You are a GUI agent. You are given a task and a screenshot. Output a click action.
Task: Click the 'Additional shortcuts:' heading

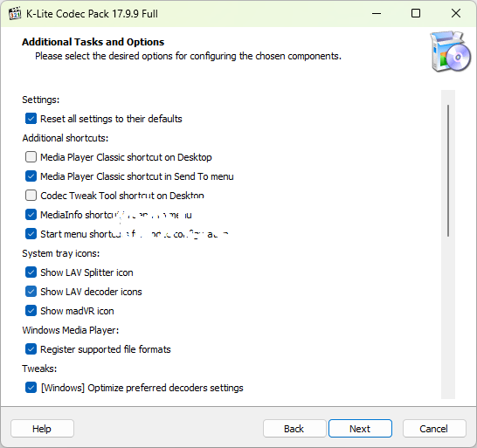pyautogui.click(x=66, y=138)
